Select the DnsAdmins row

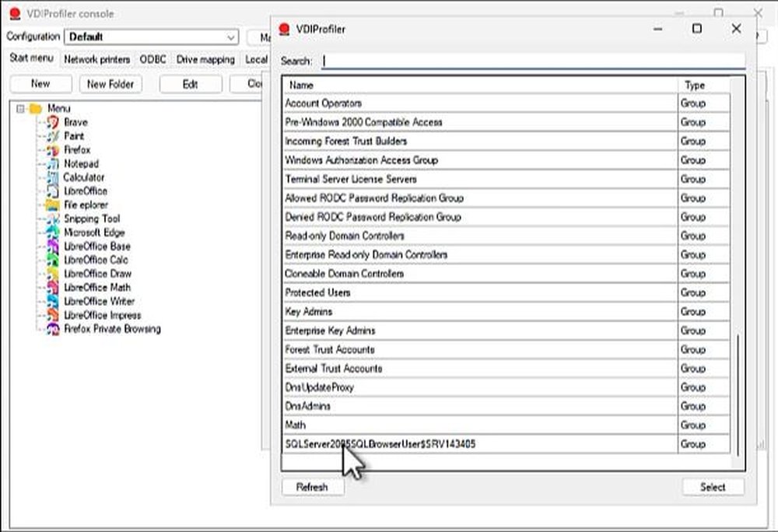point(506,406)
